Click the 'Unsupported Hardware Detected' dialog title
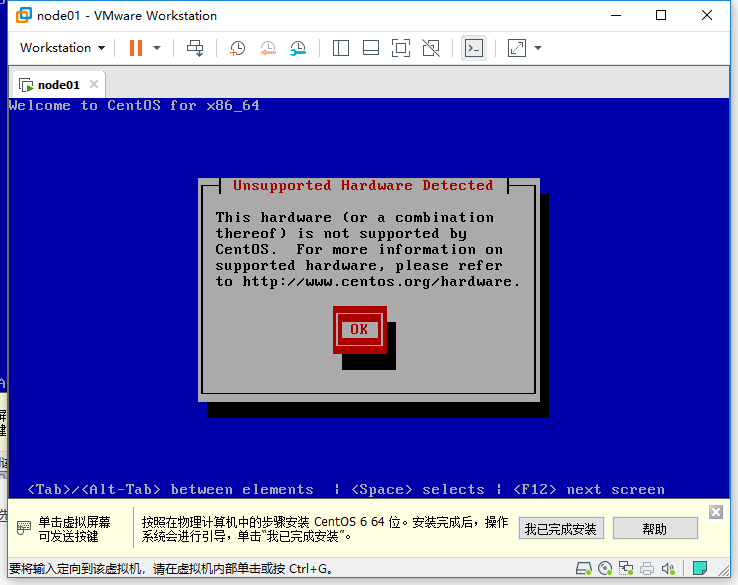The width and height of the screenshot is (738, 585). [363, 185]
